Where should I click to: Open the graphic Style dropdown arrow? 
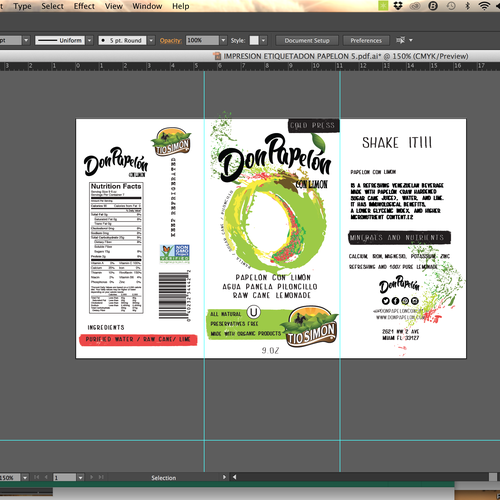[x=263, y=40]
